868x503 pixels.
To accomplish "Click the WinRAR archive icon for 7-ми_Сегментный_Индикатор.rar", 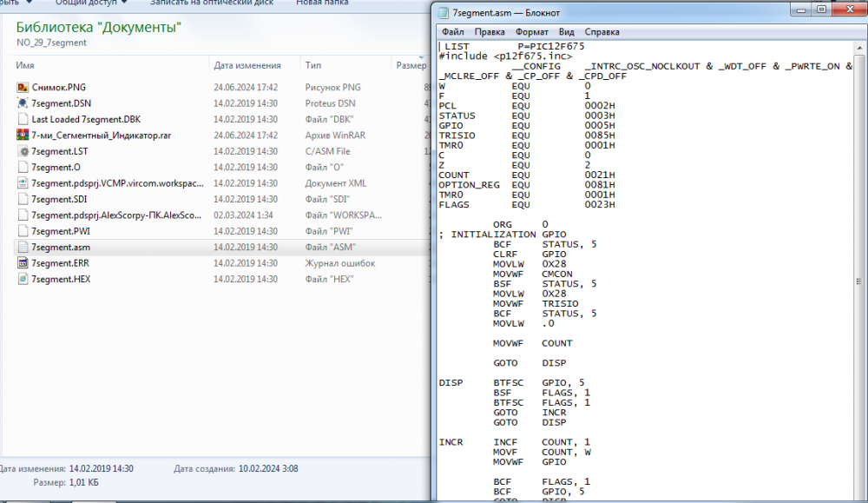I will click(x=23, y=136).
